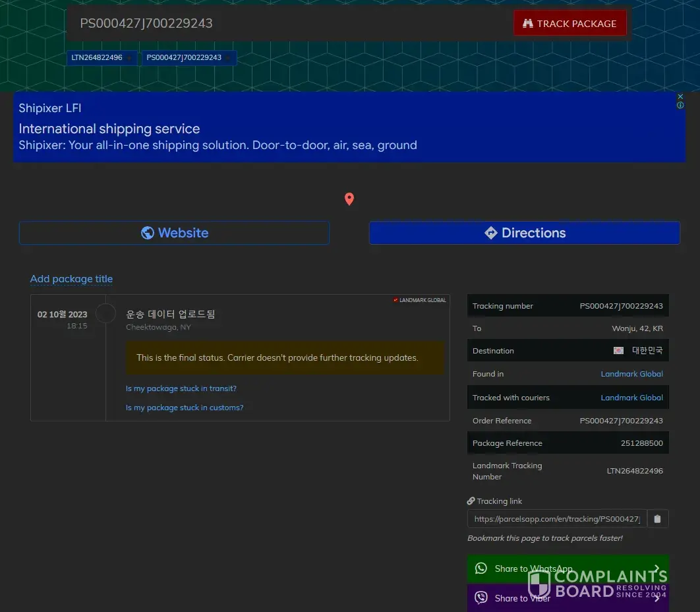Open the Website button with globe icon
The width and height of the screenshot is (700, 612).
[x=174, y=233]
